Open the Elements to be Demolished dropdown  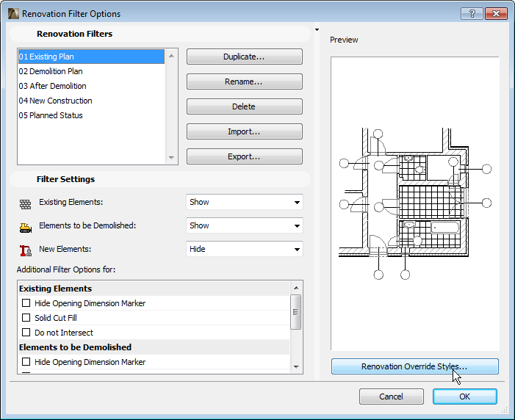[245, 225]
